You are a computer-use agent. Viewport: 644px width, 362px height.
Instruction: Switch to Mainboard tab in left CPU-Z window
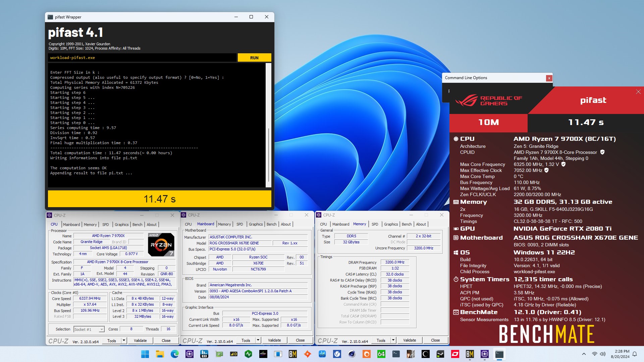[x=71, y=225]
